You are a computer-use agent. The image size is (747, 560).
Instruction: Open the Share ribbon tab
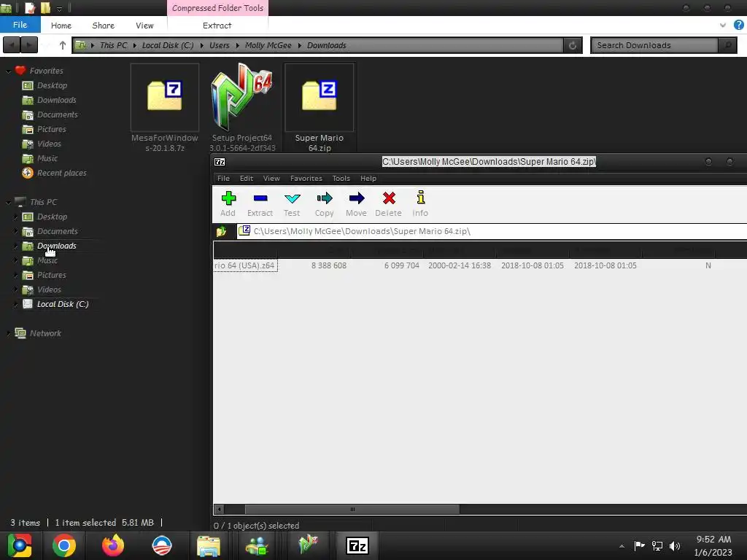(104, 26)
